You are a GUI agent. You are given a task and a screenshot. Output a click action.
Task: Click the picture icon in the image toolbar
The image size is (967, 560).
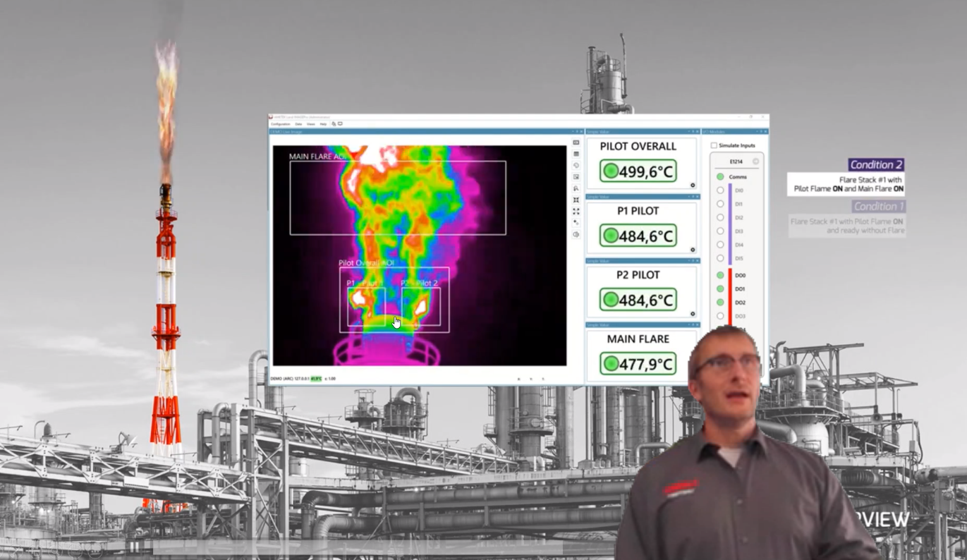(x=576, y=177)
